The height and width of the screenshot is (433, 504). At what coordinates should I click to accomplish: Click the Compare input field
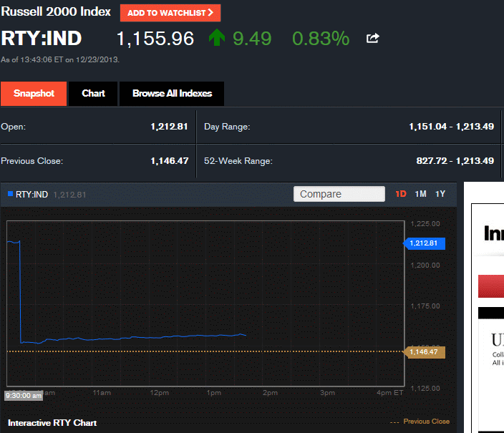(x=339, y=194)
